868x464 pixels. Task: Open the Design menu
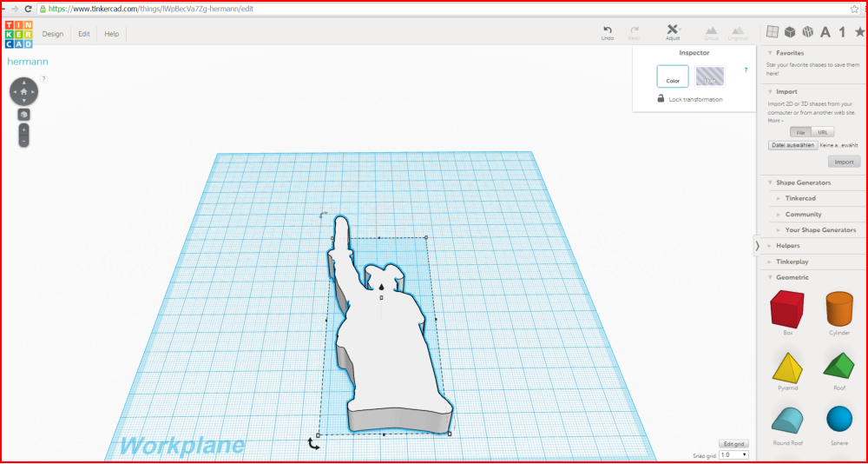click(53, 34)
